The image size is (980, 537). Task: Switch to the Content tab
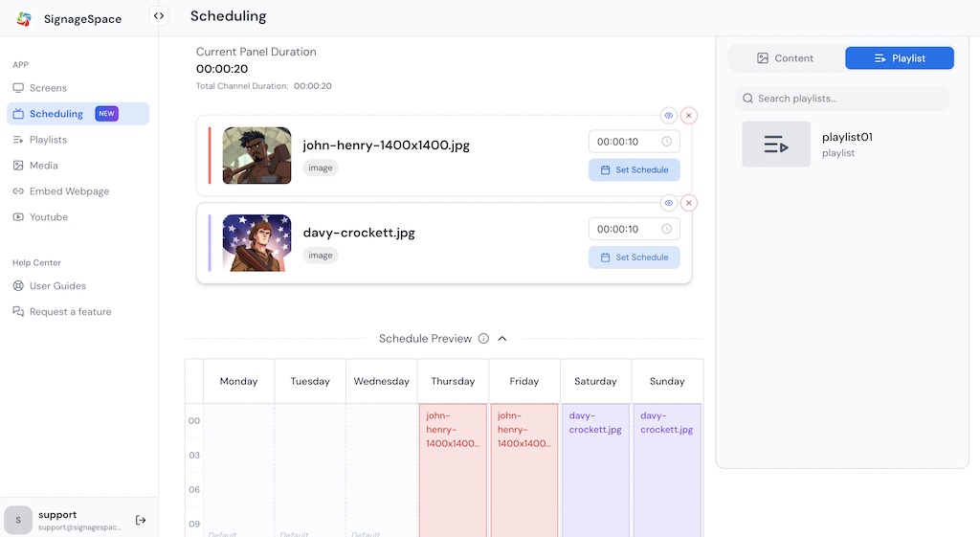click(785, 58)
